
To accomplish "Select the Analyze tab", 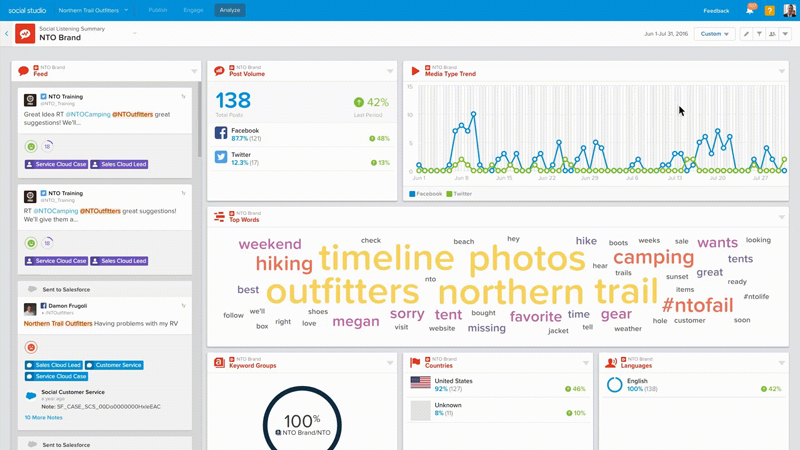I will click(x=230, y=10).
